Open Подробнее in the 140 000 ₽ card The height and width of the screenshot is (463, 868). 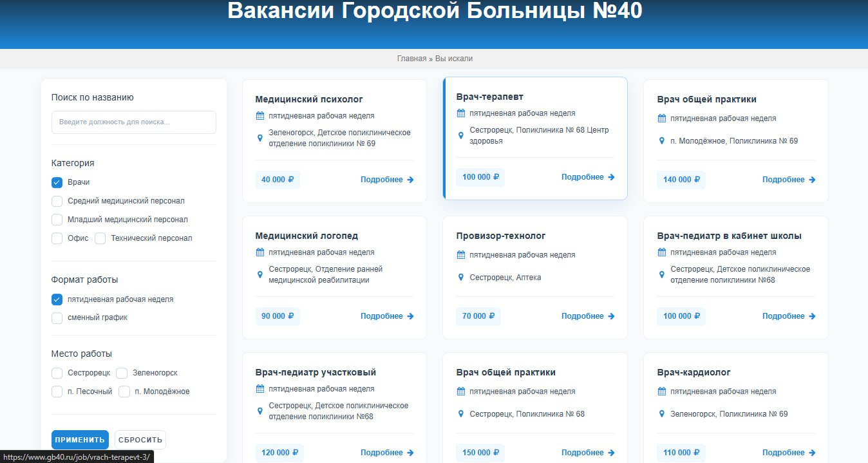point(789,180)
